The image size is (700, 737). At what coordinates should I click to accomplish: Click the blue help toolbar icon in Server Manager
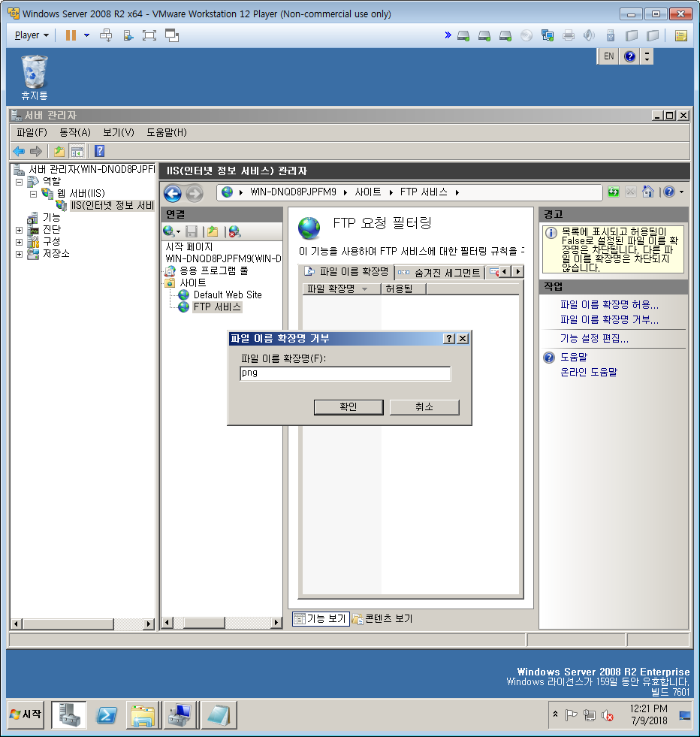pos(100,151)
